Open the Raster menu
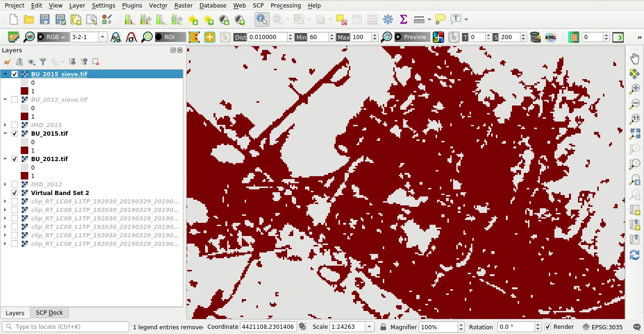Screen dimensions: 644x334 pyautogui.click(x=183, y=5)
